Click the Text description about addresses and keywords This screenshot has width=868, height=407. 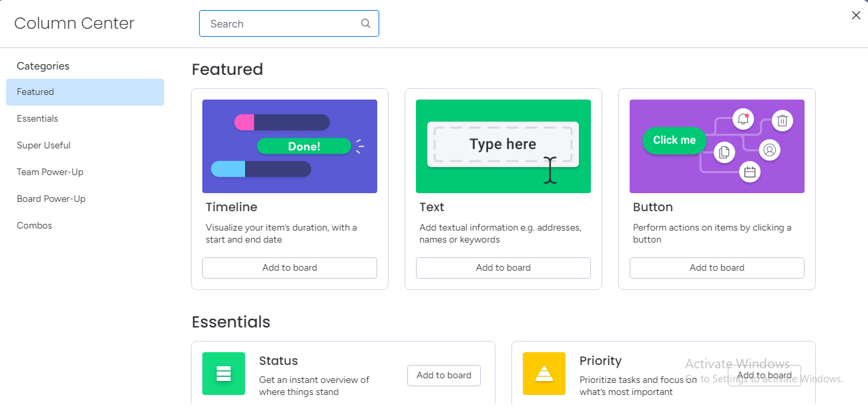click(500, 234)
